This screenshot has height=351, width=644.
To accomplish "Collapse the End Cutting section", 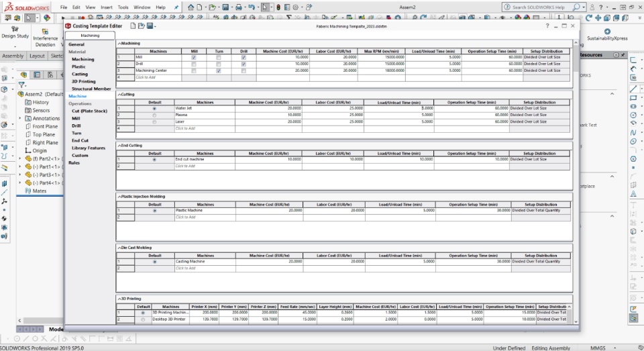I will click(119, 146).
